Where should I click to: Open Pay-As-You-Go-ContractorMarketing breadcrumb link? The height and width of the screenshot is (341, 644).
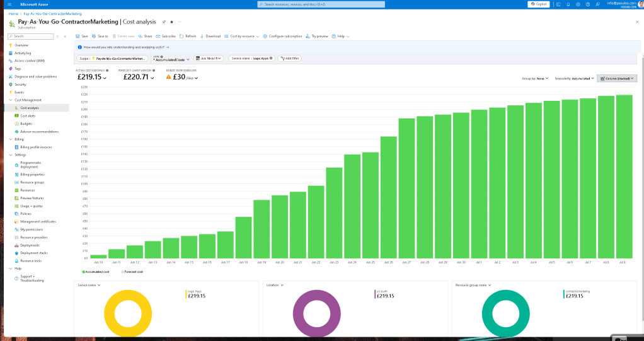[52, 14]
